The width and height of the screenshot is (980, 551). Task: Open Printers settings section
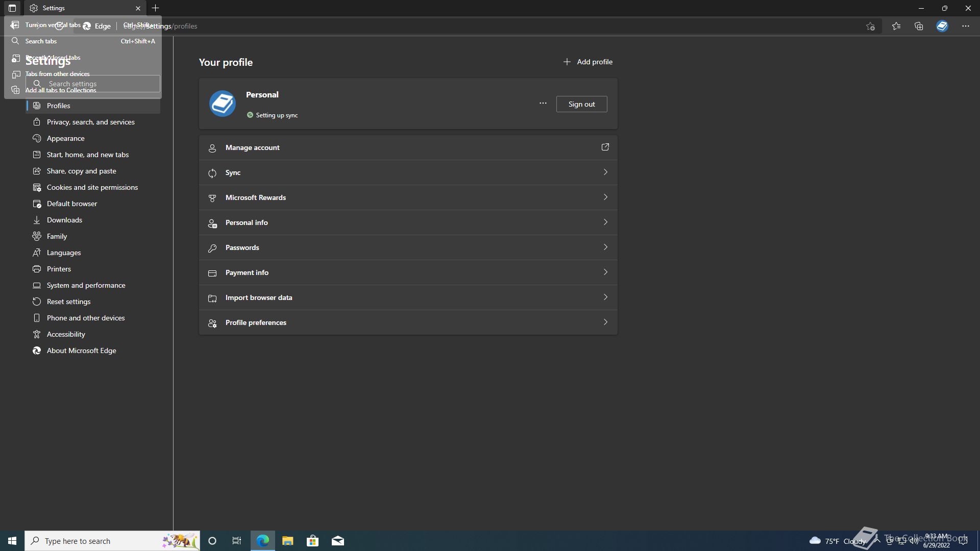(93, 269)
